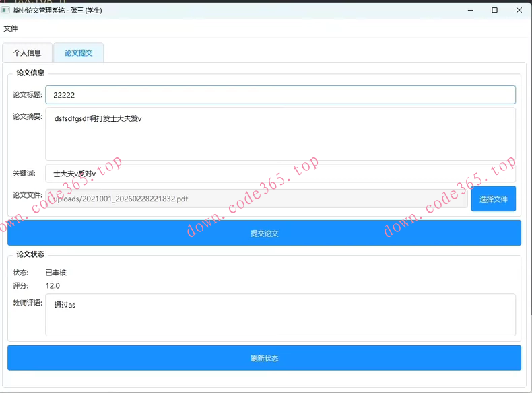Click the 论文文件 path field

(x=256, y=199)
